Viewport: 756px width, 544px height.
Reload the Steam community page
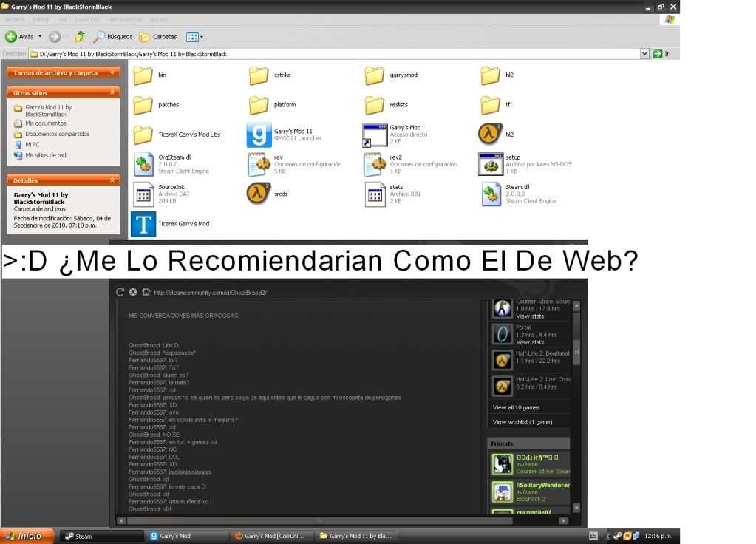coord(120,292)
